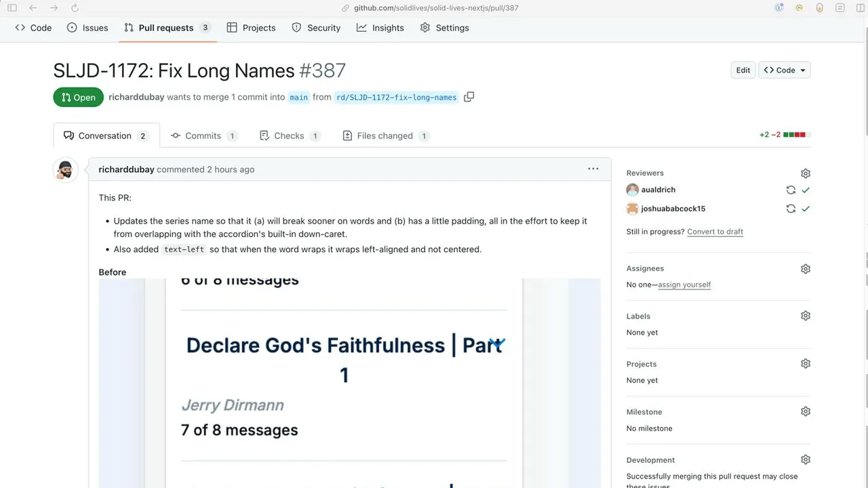
Task: Click the Open status badge
Action: (x=79, y=97)
